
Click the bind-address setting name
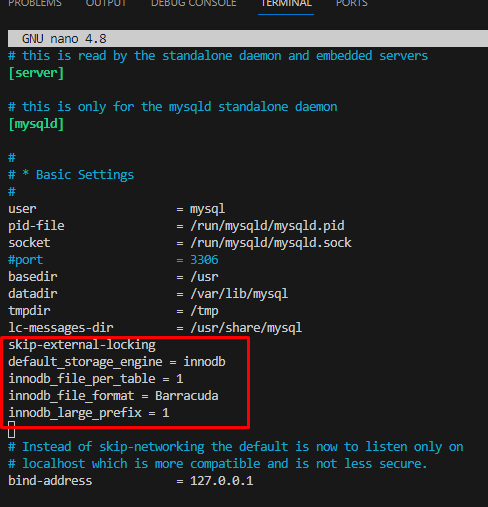coord(50,481)
